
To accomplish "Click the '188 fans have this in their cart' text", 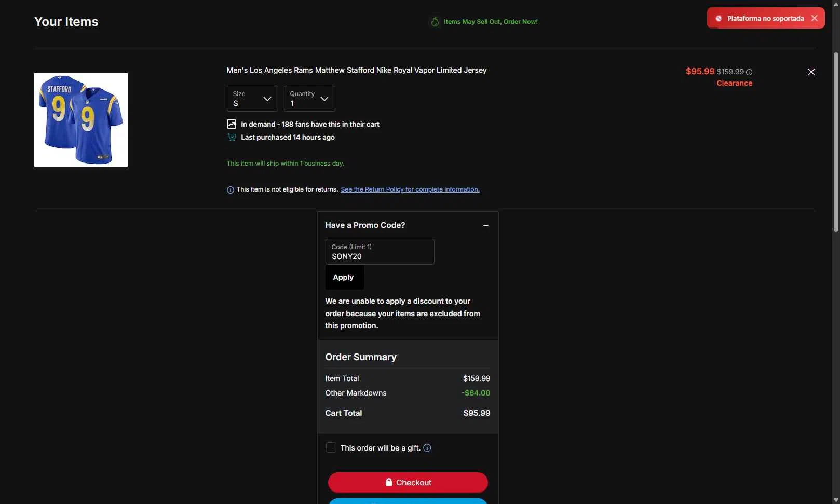I will [331, 125].
